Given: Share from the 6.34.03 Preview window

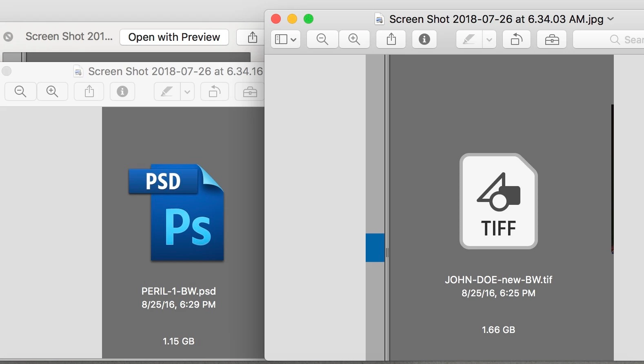Looking at the screenshot, I should tap(391, 40).
